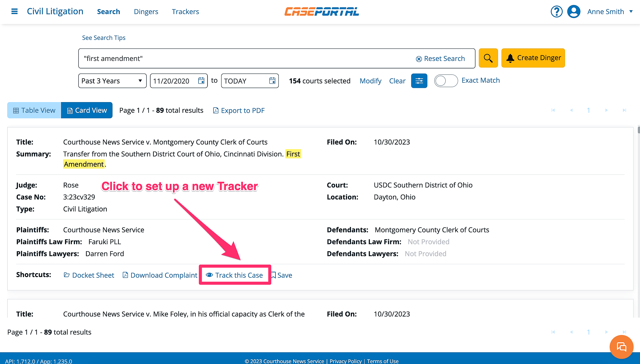The image size is (640, 364).
Task: Switch to Card View
Action: tap(87, 110)
